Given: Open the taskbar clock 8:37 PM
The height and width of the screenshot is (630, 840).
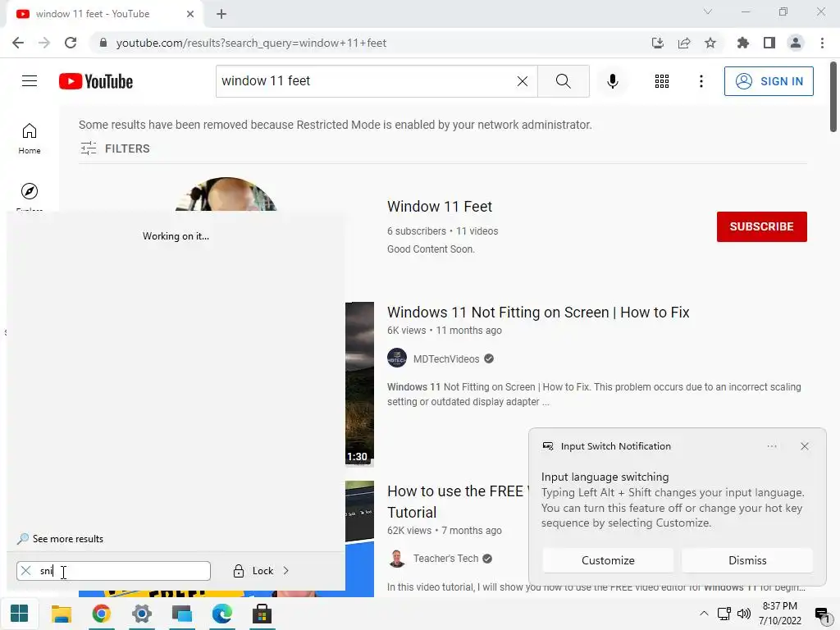Looking at the screenshot, I should point(780,614).
